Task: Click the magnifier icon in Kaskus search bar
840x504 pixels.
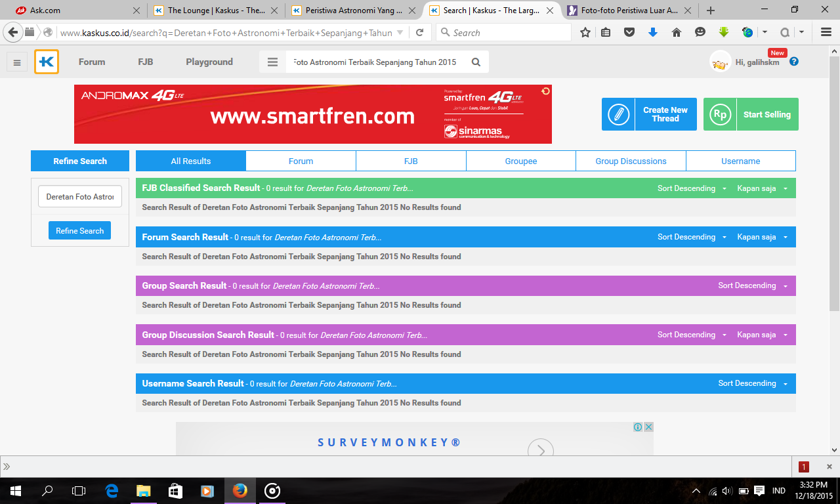Action: coord(476,62)
